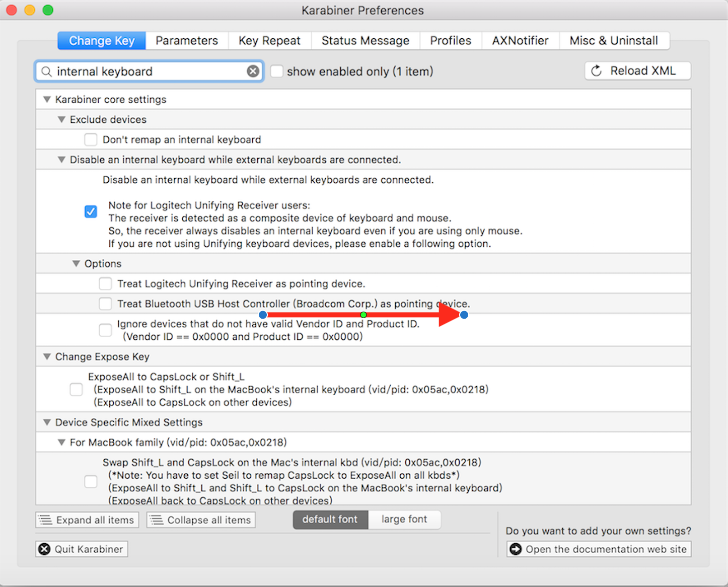Viewport: 728px width, 587px height.
Task: Click the documentation web site arrow icon
Action: [516, 549]
